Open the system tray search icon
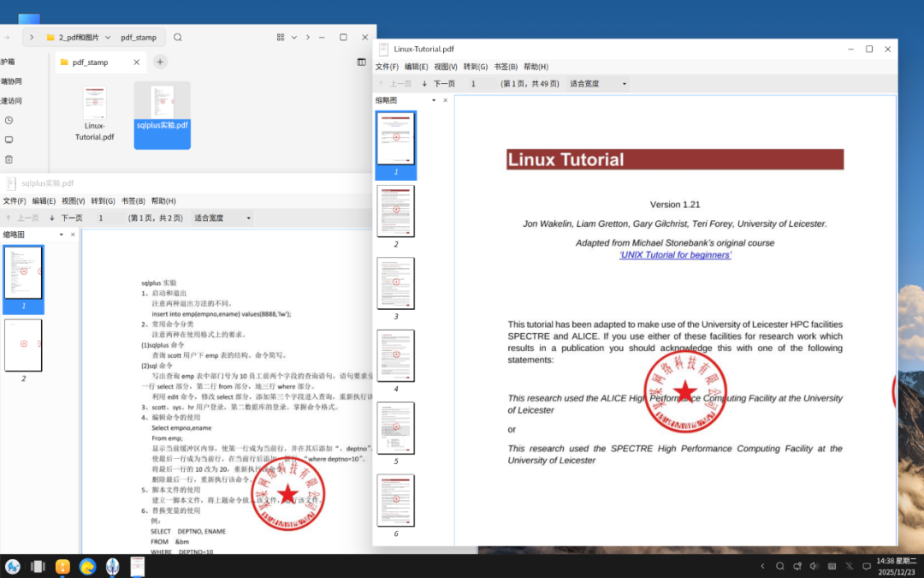This screenshot has height=578, width=924. tap(779, 566)
